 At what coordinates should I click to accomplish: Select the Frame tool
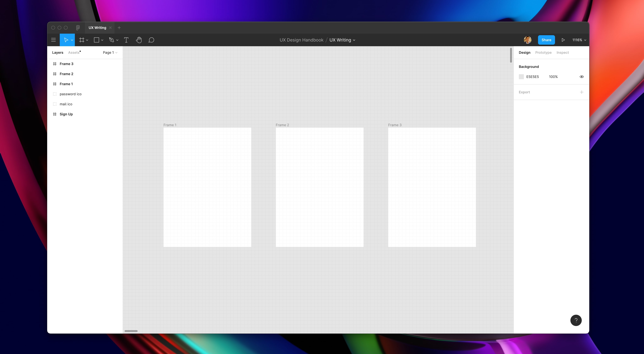pyautogui.click(x=81, y=40)
